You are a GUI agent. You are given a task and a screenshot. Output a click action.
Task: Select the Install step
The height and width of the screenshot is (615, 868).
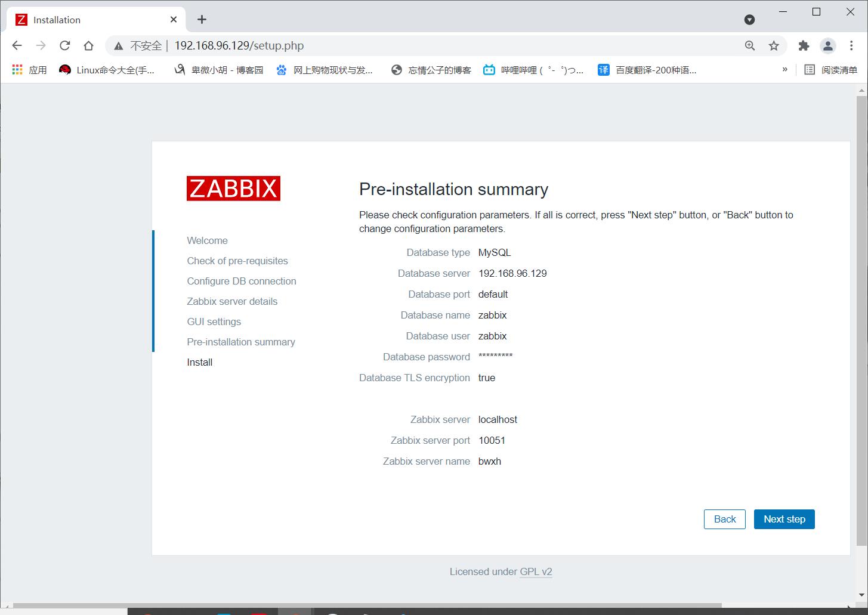point(200,362)
